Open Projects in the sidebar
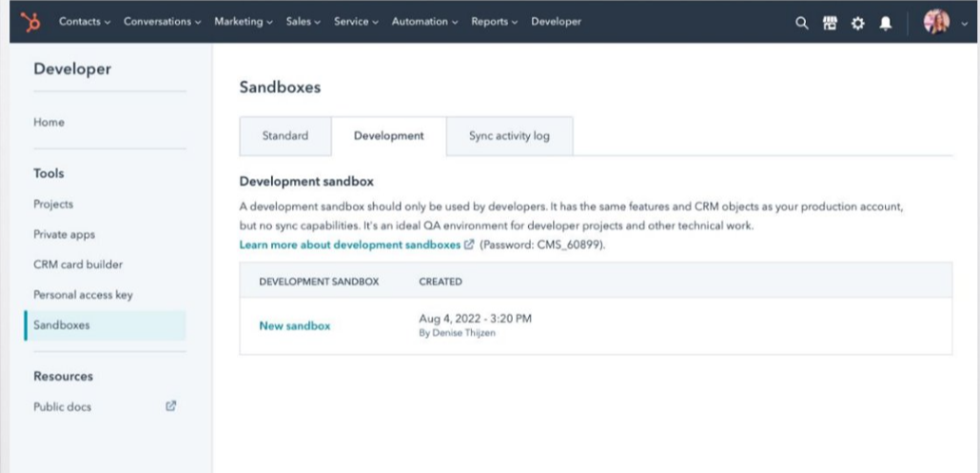The height and width of the screenshot is (473, 980). coord(53,205)
